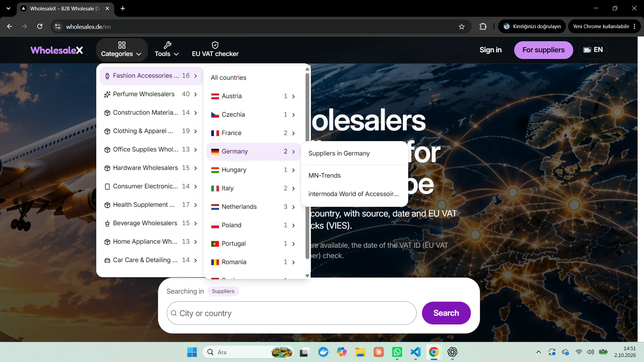
Task: Click the Czechia flag icon
Action: 215,115
